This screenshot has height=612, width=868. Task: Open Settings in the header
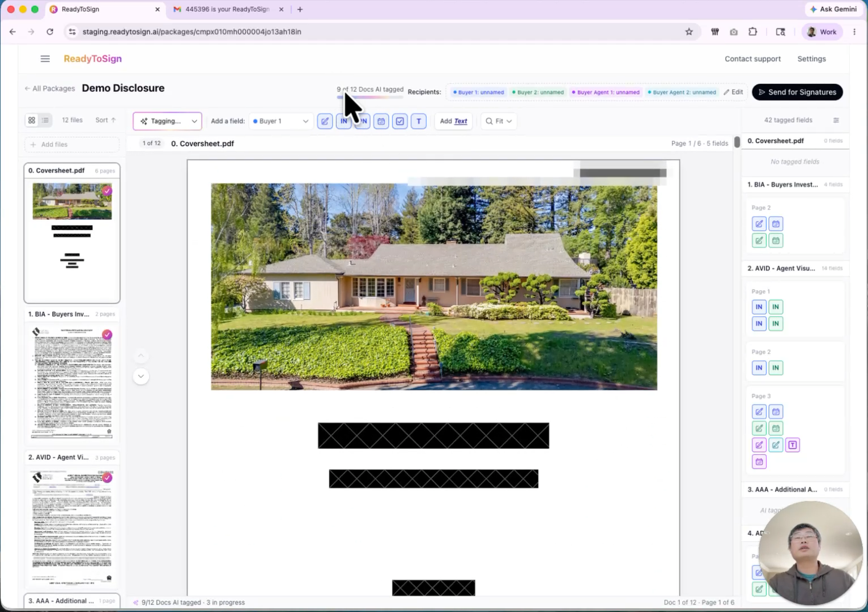pos(811,59)
